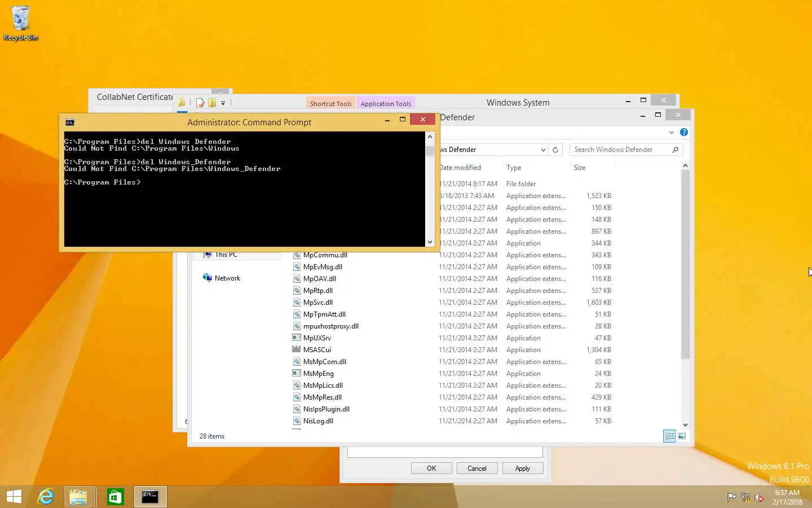812x508 pixels.
Task: Click the Windows System window title bar
Action: coord(518,103)
